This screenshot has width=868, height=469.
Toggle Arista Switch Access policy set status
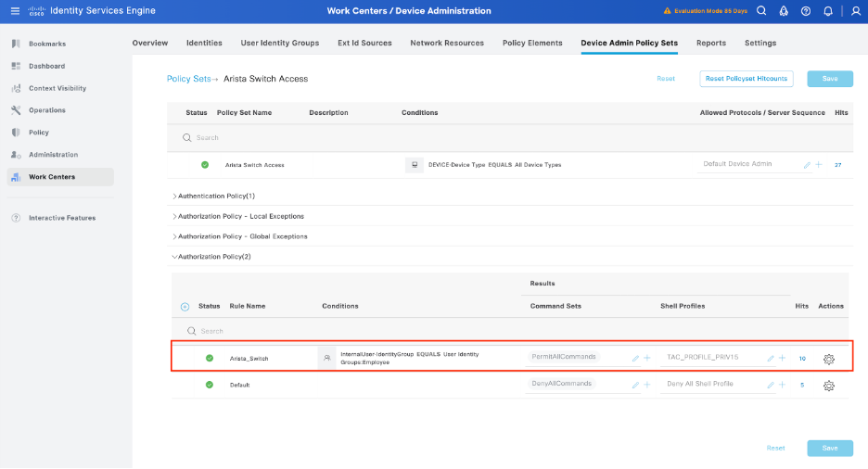click(205, 164)
